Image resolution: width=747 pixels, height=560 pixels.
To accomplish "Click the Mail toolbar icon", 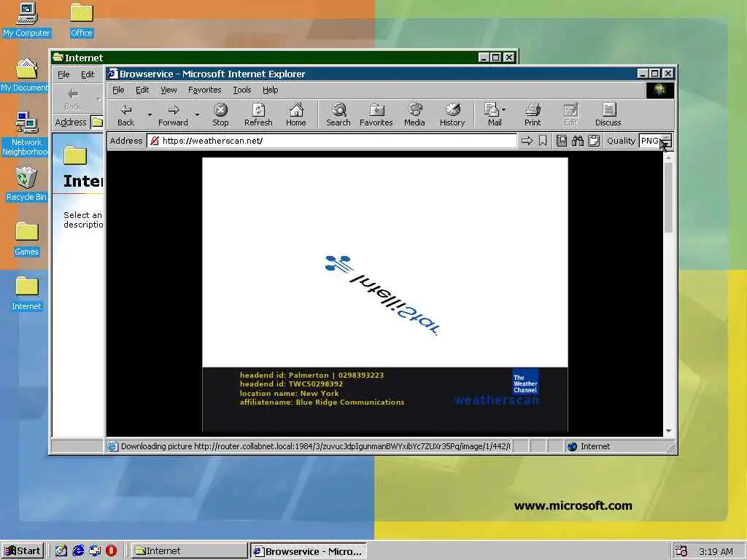I will [x=492, y=114].
